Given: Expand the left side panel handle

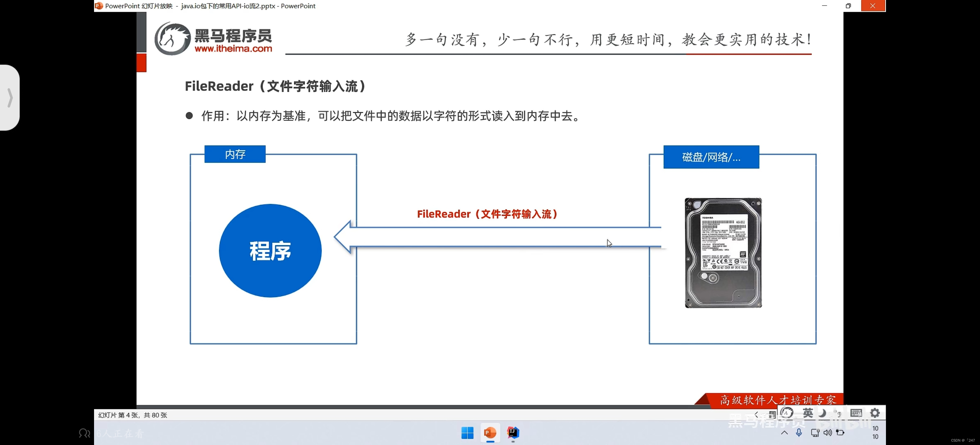Looking at the screenshot, I should [10, 98].
